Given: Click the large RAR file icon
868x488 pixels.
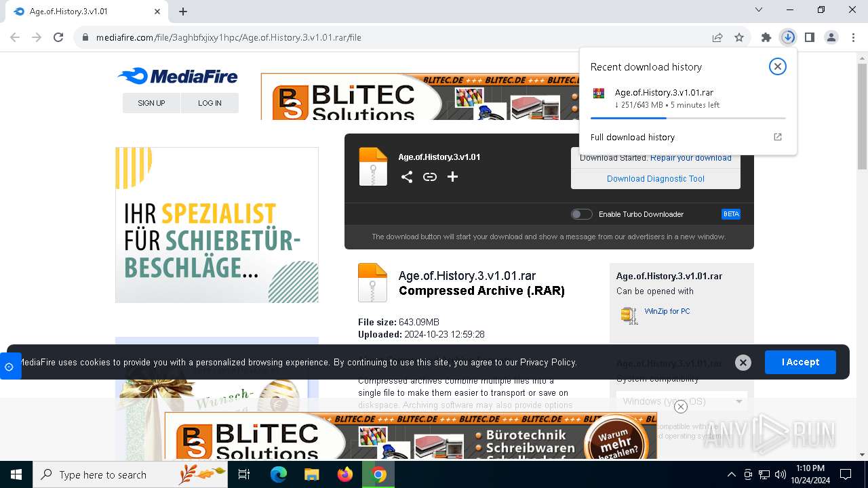Looking at the screenshot, I should click(x=372, y=283).
